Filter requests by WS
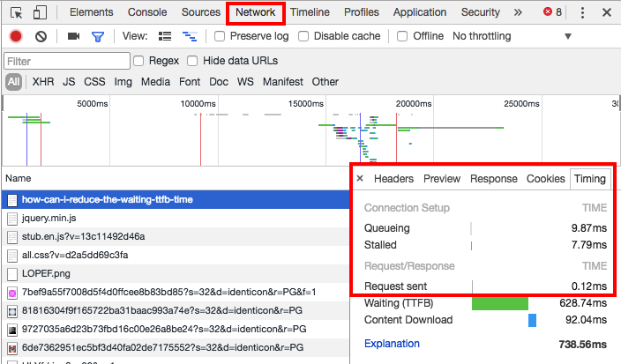This screenshot has width=621, height=364. (x=245, y=82)
